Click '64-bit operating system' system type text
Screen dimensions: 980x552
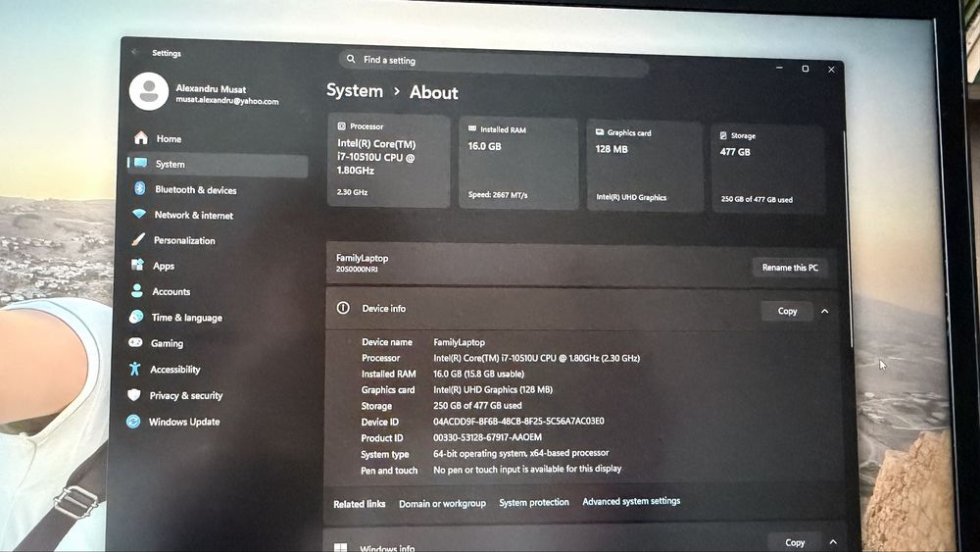[x=521, y=453]
